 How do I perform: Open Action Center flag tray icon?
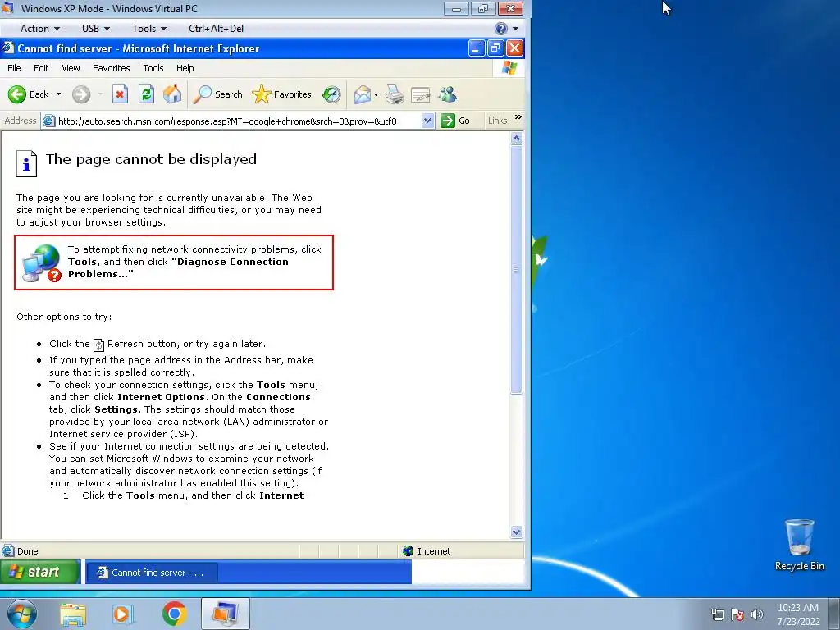pyautogui.click(x=737, y=614)
